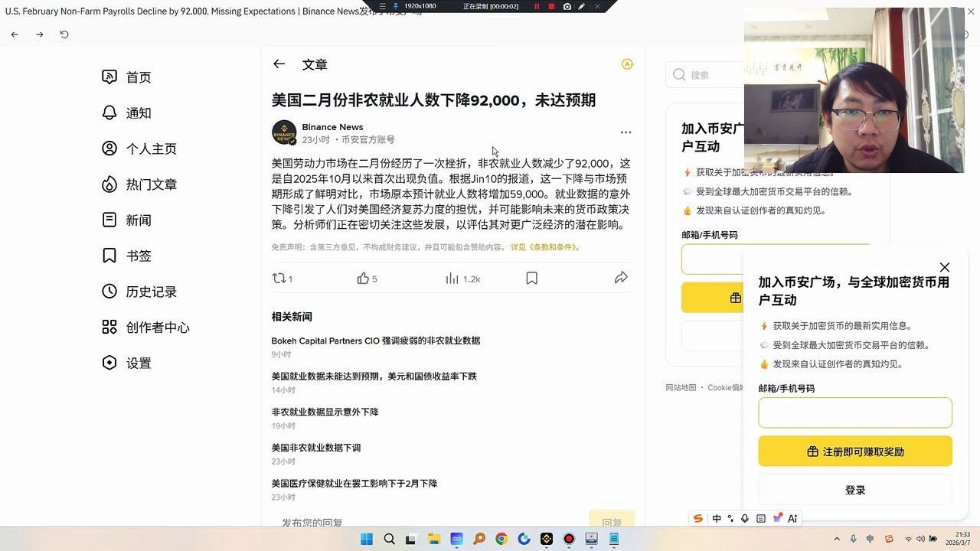
Task: Open 书签 bookmarks in sidebar
Action: [x=127, y=256]
